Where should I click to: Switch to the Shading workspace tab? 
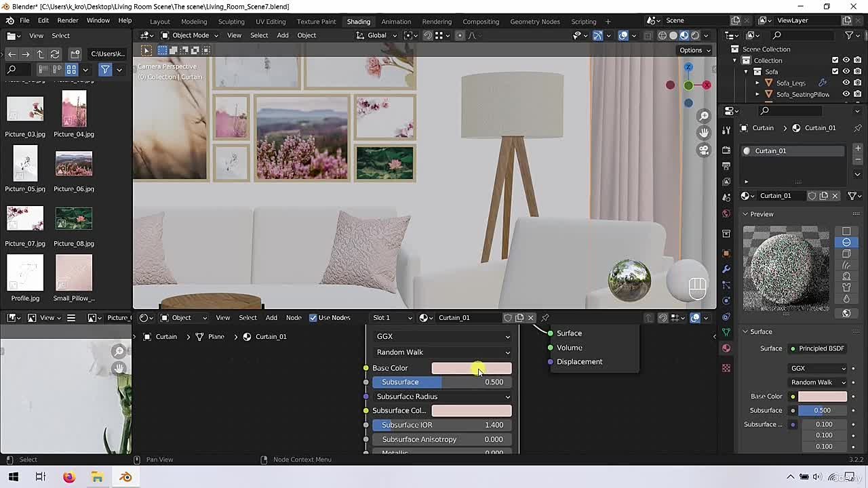pos(359,21)
